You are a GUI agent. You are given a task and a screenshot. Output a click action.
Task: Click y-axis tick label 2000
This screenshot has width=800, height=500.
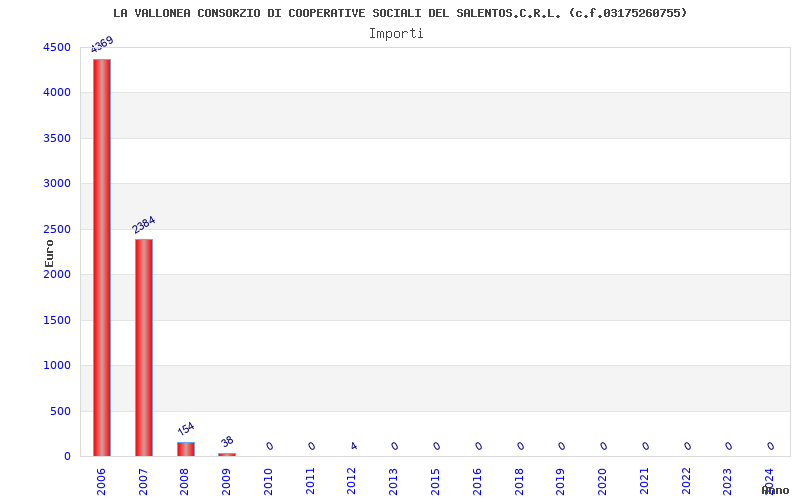(57, 274)
